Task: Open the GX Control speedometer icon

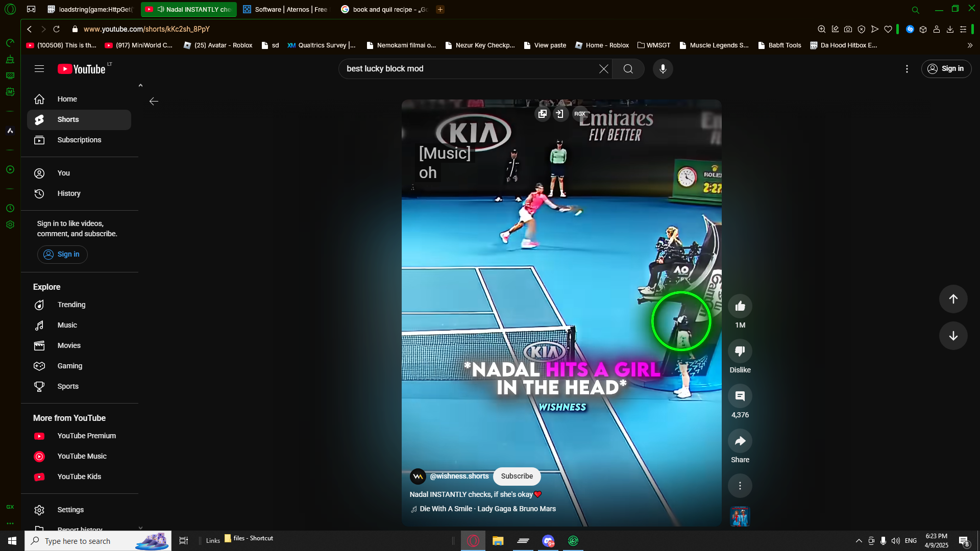Action: click(10, 43)
